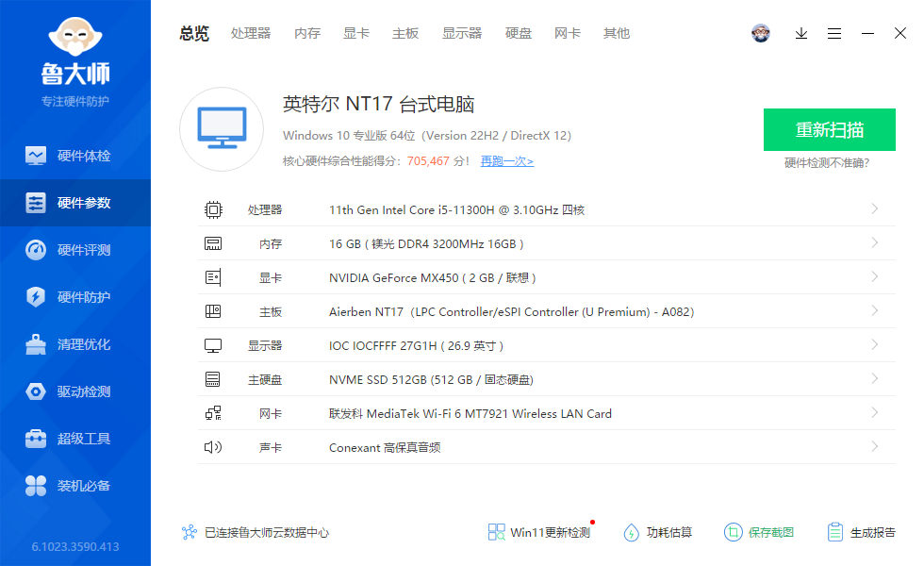Viewport: 924px width, 566px height.
Task: Expand the 显示器 row chevron
Action: point(875,344)
